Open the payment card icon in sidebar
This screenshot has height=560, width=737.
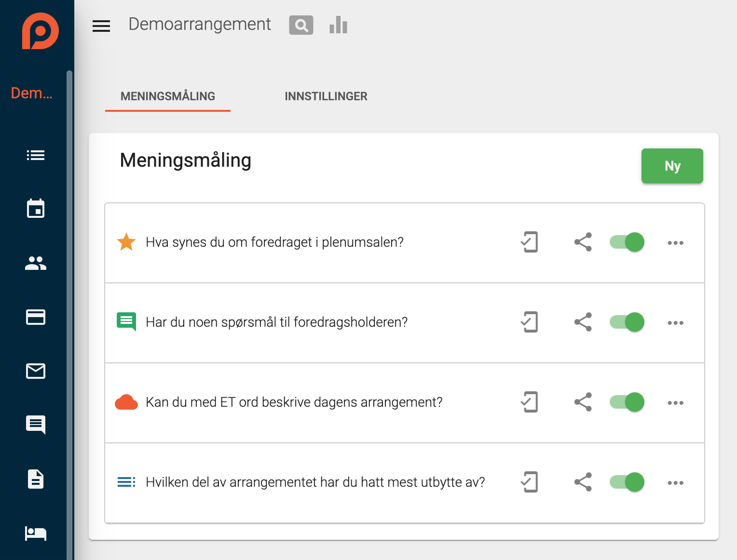tap(36, 317)
